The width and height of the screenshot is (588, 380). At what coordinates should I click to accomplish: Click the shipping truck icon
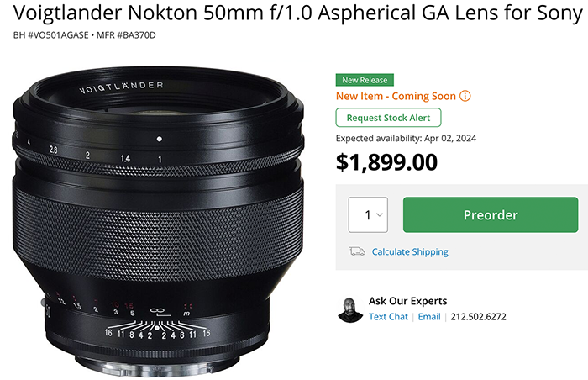pyautogui.click(x=357, y=251)
